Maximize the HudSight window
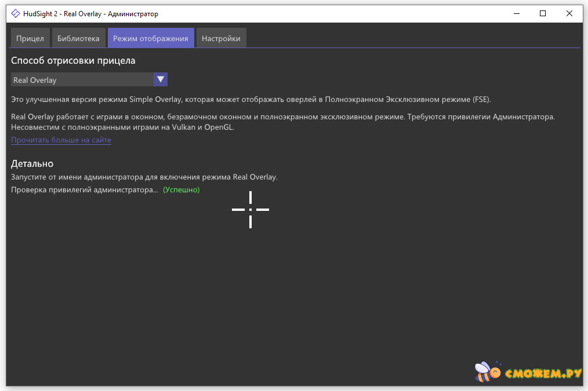The image size is (588, 391). (543, 13)
